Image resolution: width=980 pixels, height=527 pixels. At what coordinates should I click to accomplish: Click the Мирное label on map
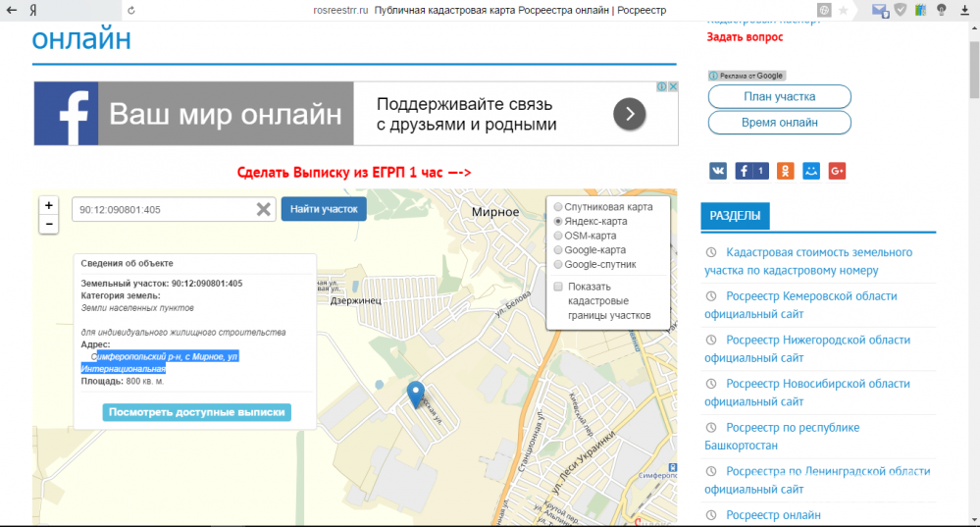(495, 212)
